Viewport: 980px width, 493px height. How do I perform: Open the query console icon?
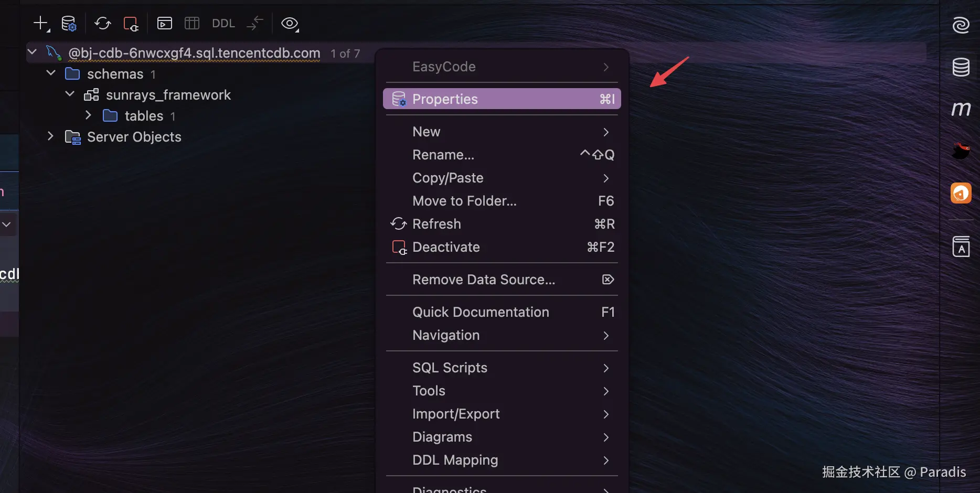point(165,23)
